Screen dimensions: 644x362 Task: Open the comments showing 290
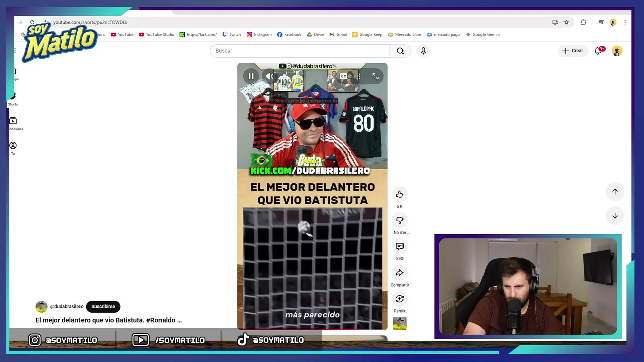tap(399, 246)
